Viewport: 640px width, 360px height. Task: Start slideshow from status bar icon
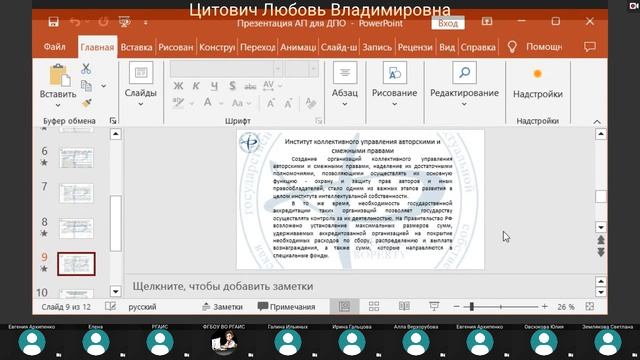(434, 307)
